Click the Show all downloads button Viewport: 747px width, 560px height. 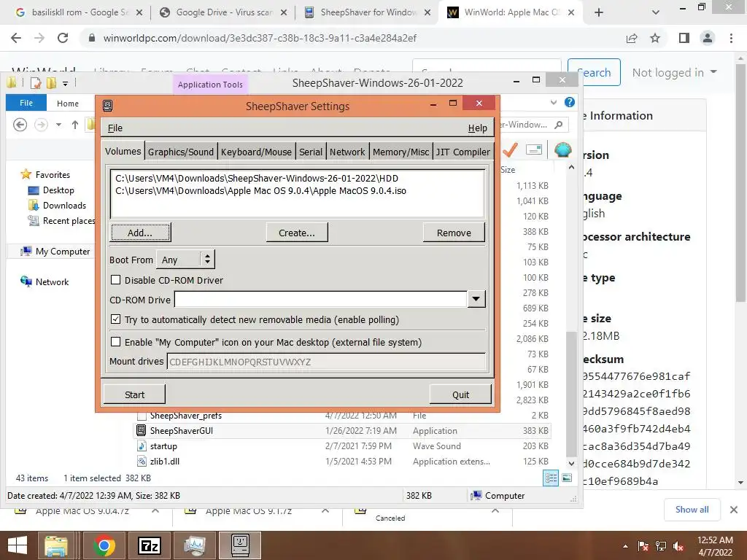(x=692, y=510)
